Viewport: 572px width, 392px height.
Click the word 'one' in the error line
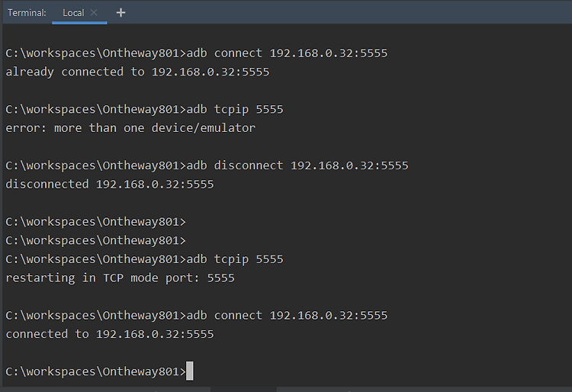pos(134,128)
